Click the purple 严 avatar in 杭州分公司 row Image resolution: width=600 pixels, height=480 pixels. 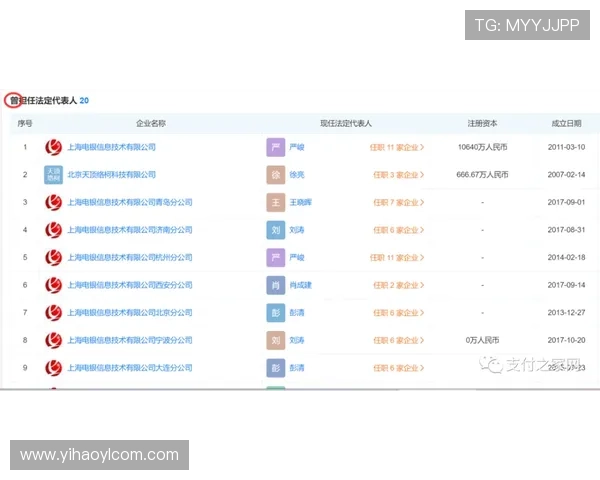pos(276,258)
